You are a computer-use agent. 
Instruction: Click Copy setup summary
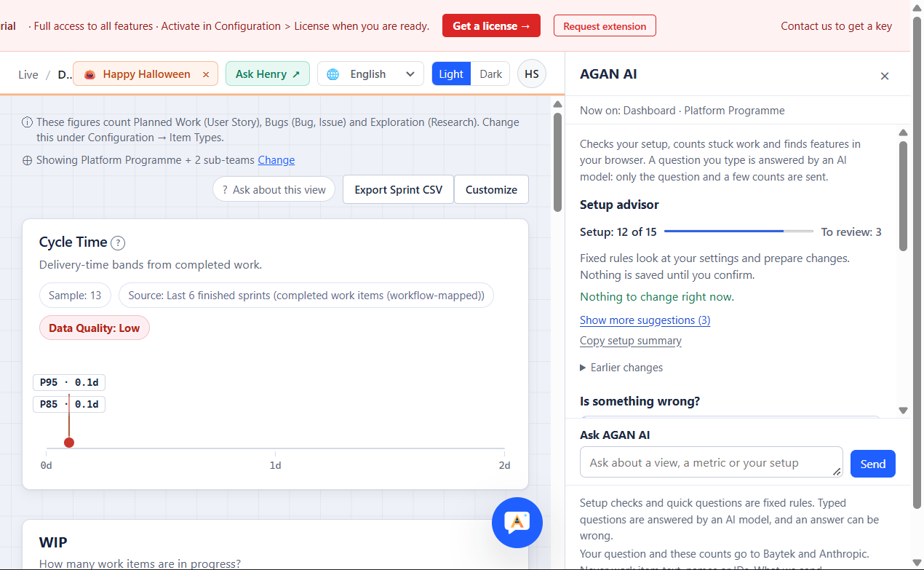point(631,341)
